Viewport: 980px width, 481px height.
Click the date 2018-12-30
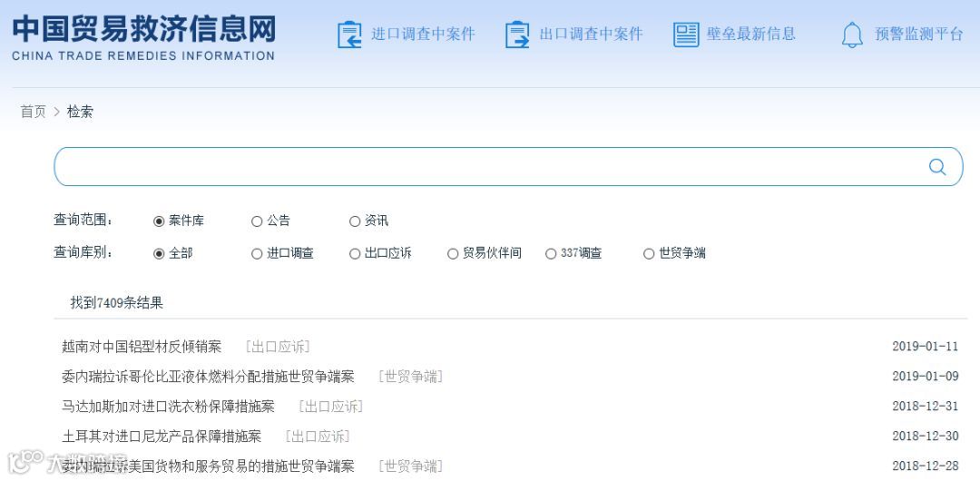[925, 437]
